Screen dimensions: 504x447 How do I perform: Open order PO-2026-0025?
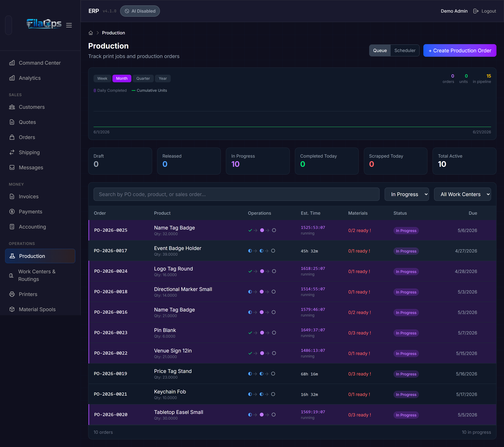[x=111, y=230]
